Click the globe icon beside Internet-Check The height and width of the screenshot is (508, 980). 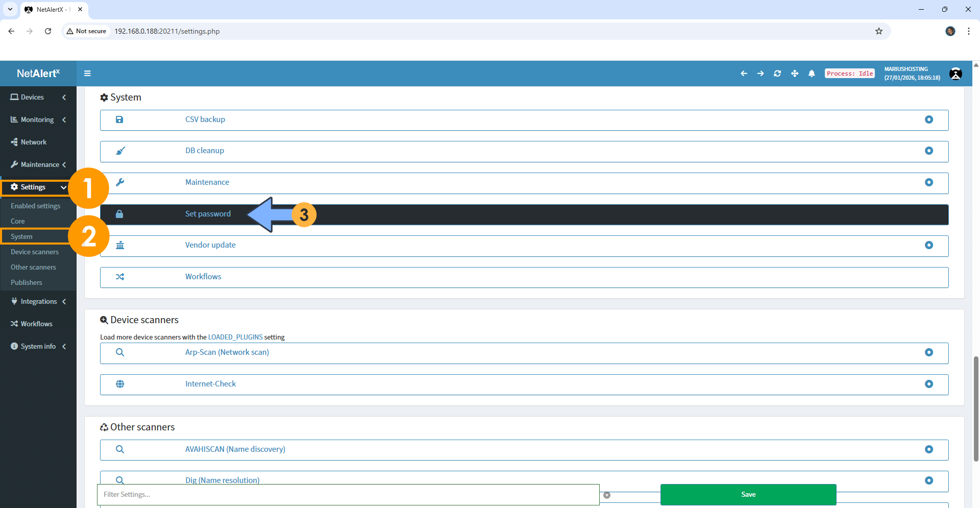pos(120,384)
